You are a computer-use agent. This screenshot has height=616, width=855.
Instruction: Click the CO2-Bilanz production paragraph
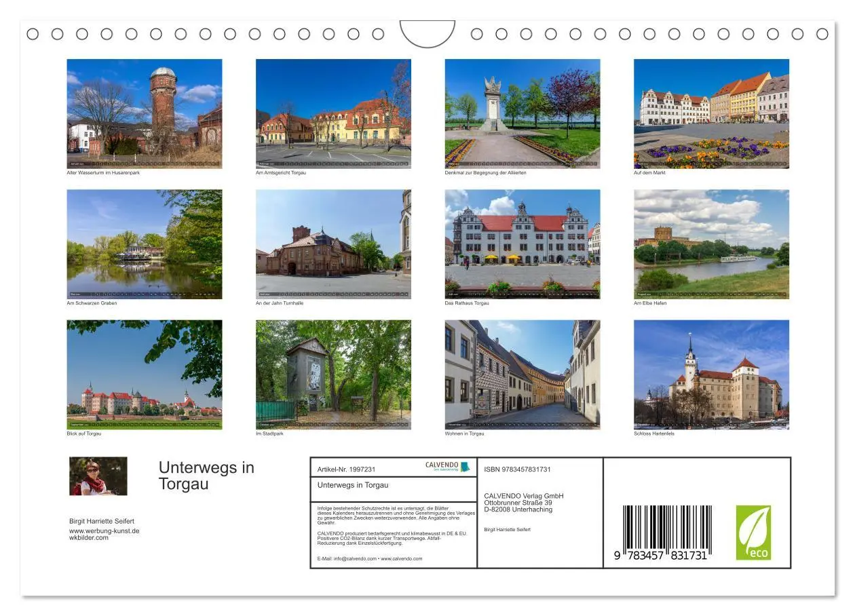click(392, 538)
